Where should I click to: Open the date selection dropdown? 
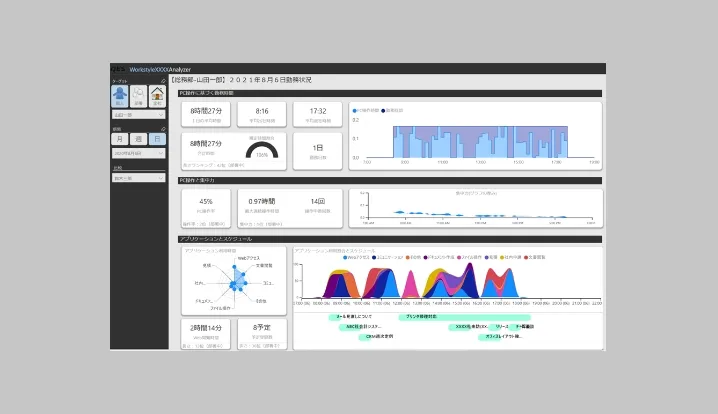coord(138,155)
